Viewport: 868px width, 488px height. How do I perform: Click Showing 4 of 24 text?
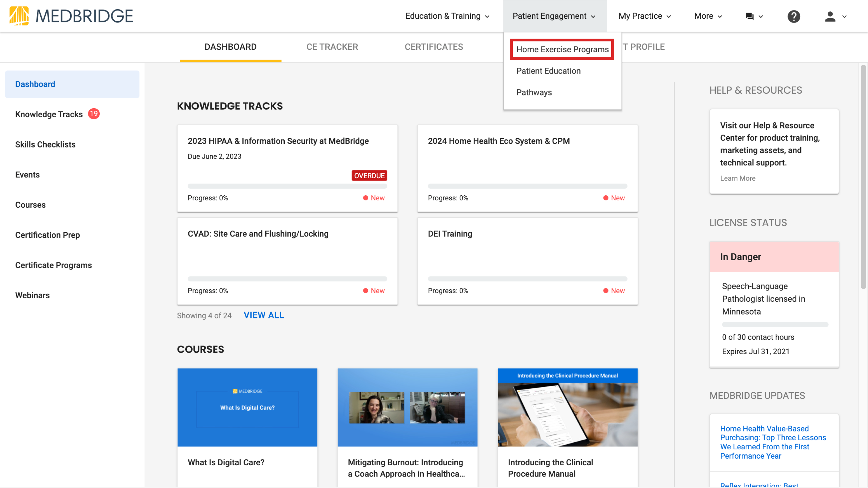204,316
